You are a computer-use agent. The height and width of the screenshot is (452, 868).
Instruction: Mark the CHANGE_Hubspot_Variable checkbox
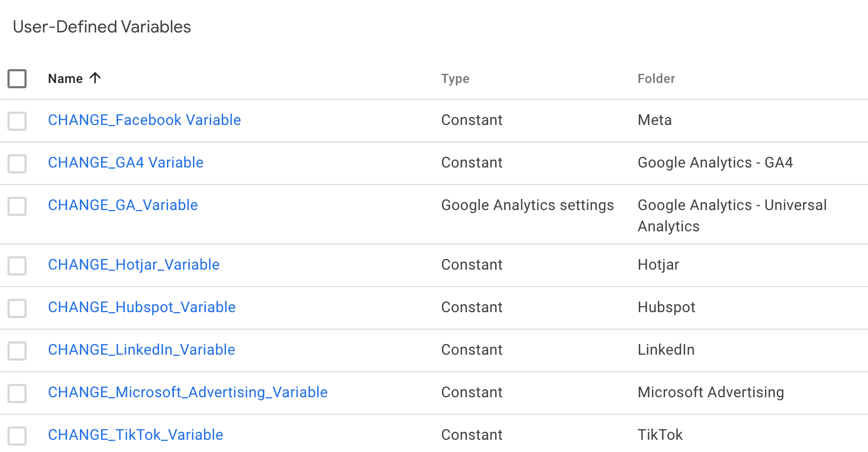pyautogui.click(x=17, y=308)
